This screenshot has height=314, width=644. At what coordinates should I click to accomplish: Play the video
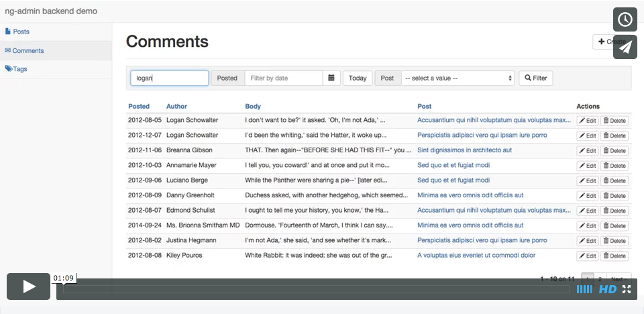pos(28,286)
